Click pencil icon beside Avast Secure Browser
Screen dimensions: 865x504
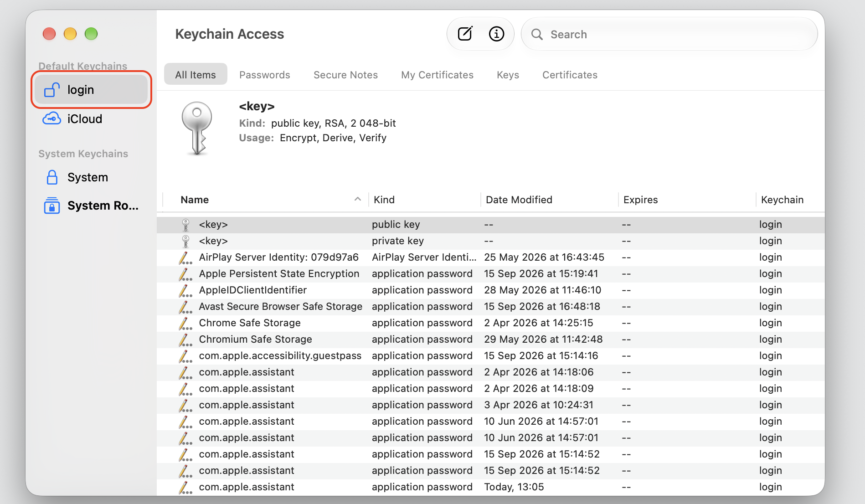[x=185, y=307]
